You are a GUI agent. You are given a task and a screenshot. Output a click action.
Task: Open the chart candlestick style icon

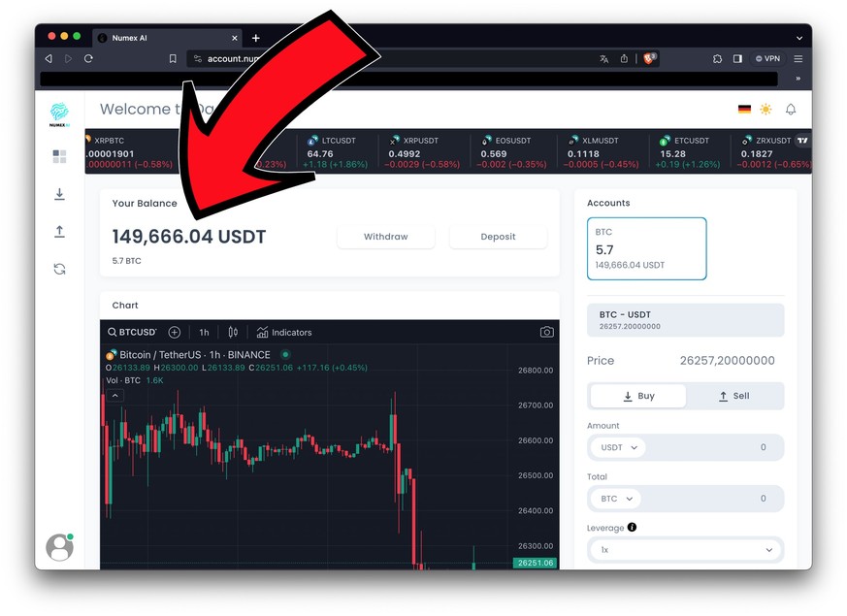pos(233,332)
